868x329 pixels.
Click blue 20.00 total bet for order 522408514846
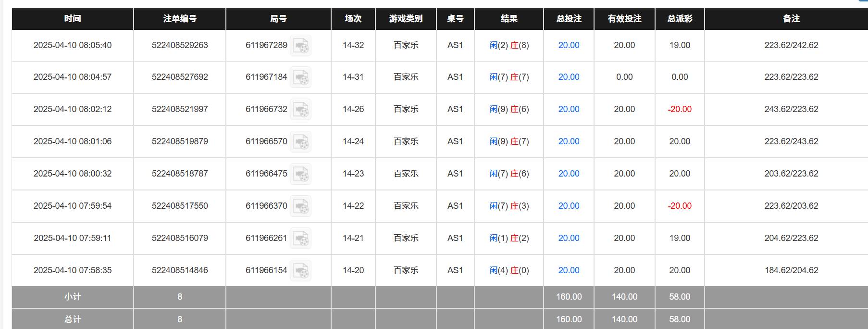click(x=569, y=270)
